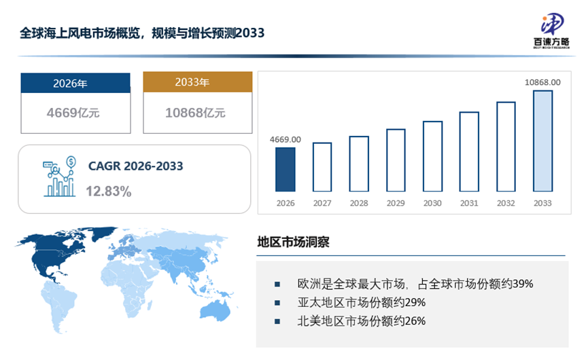Click the CAGR analytics chart icon
The image size is (588, 364).
[x=60, y=177]
